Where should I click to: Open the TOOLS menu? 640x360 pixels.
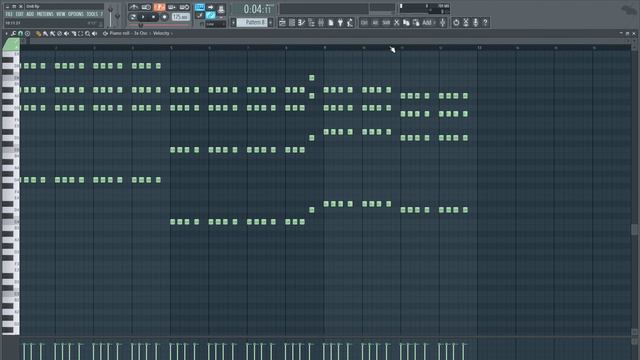click(92, 14)
